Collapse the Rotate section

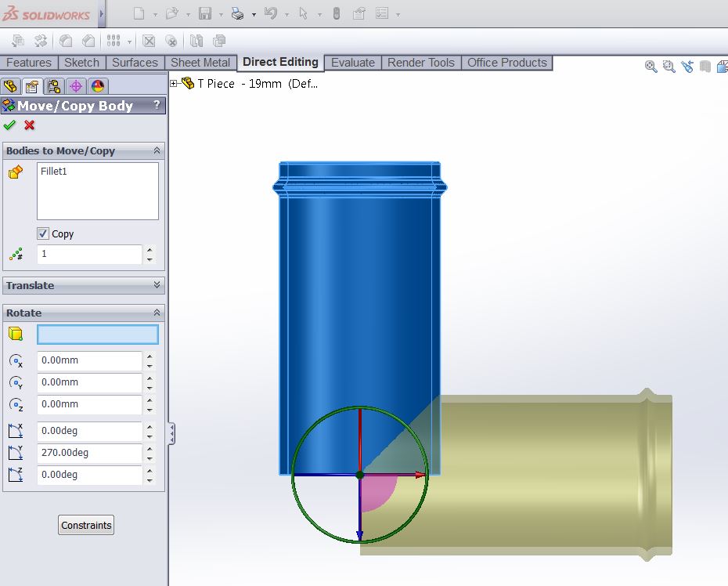tap(157, 313)
